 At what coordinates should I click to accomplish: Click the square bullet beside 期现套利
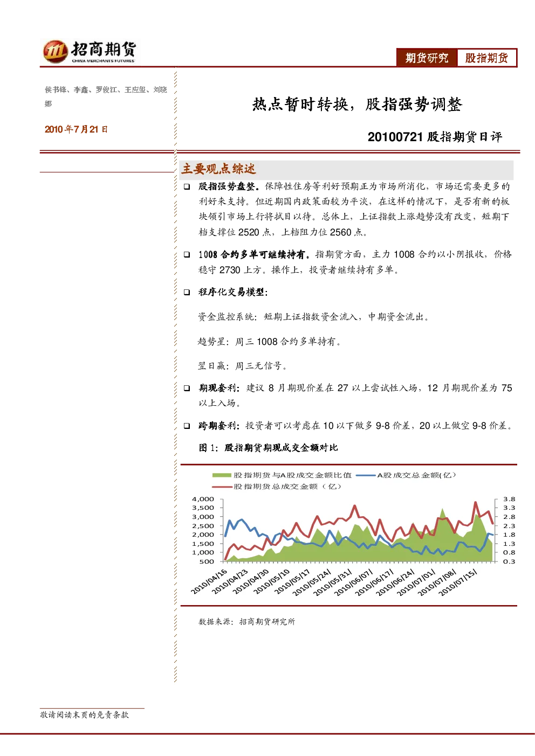[187, 388]
